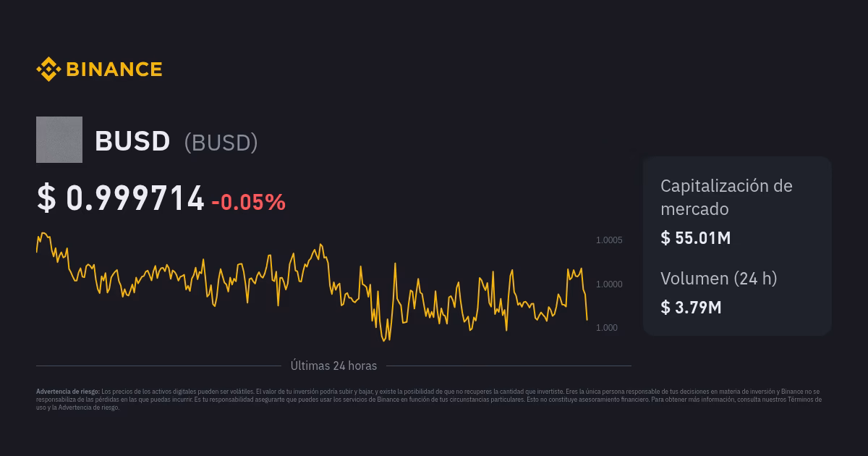Click the $ 55.01M market cap value

point(695,238)
